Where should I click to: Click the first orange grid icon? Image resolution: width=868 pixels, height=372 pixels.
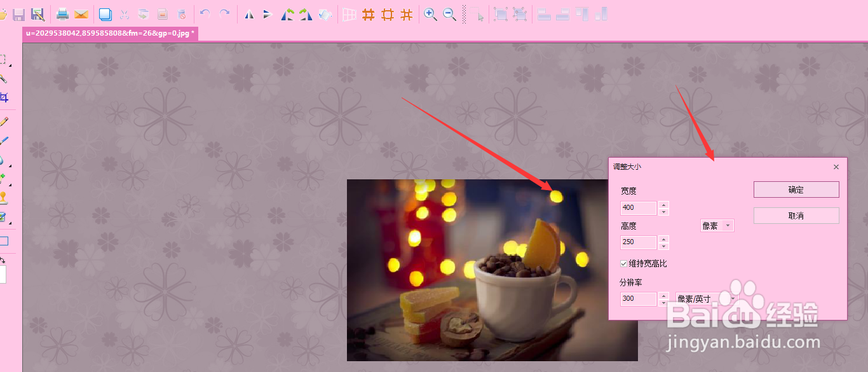pos(368,14)
